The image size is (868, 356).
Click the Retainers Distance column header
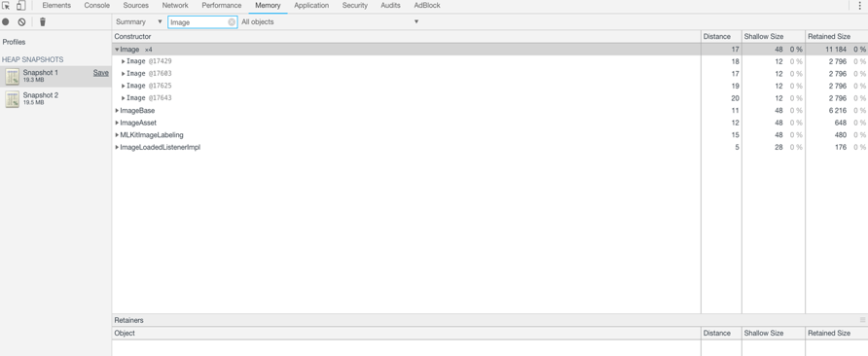(x=721, y=334)
